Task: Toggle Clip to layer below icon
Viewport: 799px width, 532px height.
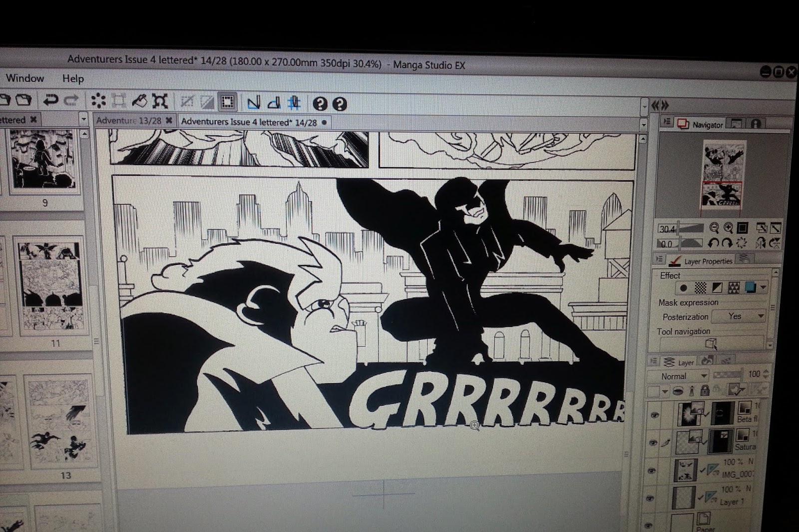Action: pos(678,391)
